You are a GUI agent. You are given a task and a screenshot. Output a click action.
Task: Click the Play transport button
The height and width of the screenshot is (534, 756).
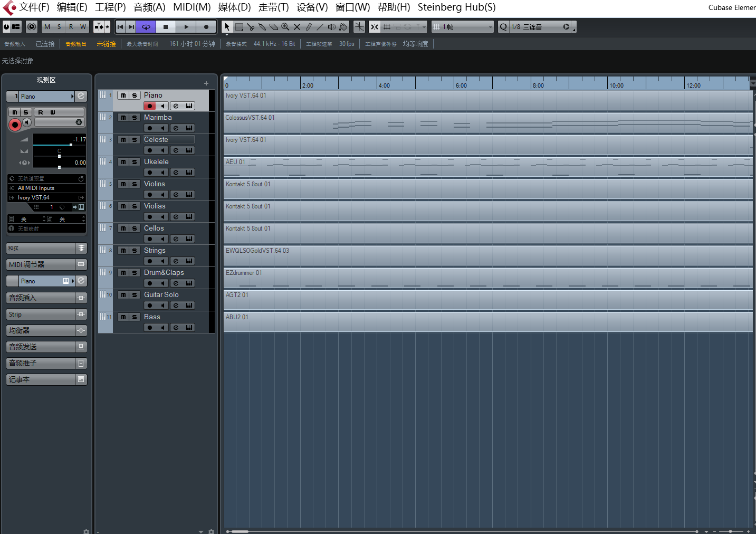[x=186, y=27]
